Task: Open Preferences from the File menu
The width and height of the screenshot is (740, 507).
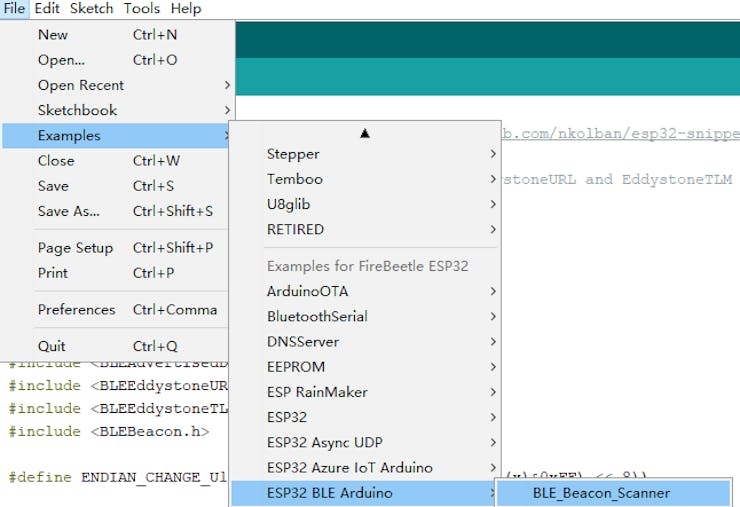Action: (x=116, y=310)
